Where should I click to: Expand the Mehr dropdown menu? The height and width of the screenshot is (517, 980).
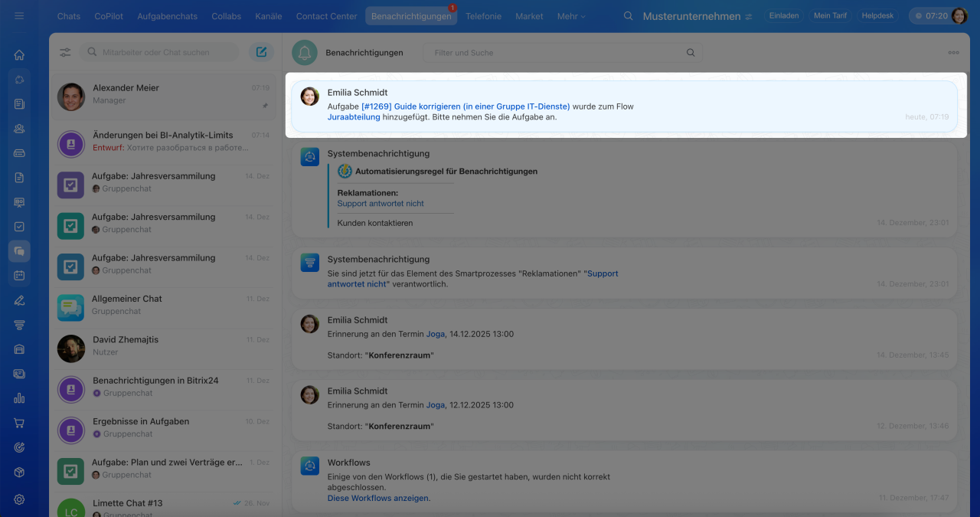point(571,16)
